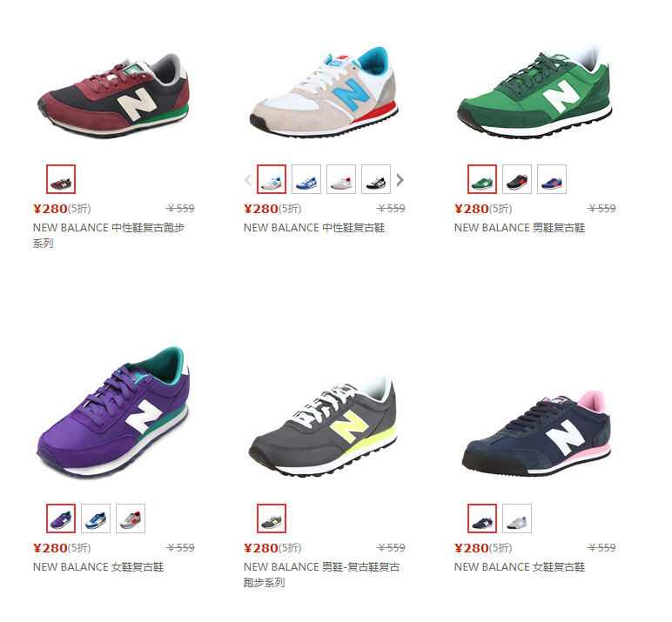Open NEW BALANCE 男鞋复古鞋 product link
Screen dimensions: 672x622
click(x=520, y=227)
